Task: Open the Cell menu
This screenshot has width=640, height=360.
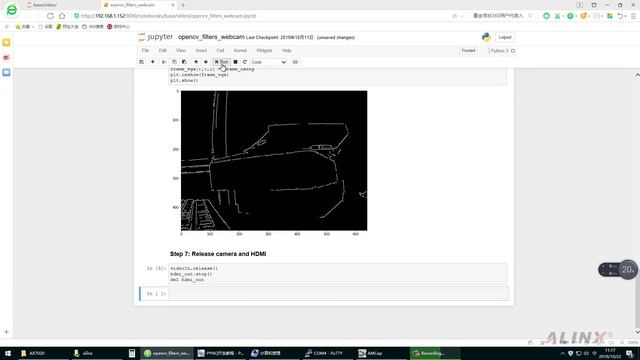Action: pos(220,51)
